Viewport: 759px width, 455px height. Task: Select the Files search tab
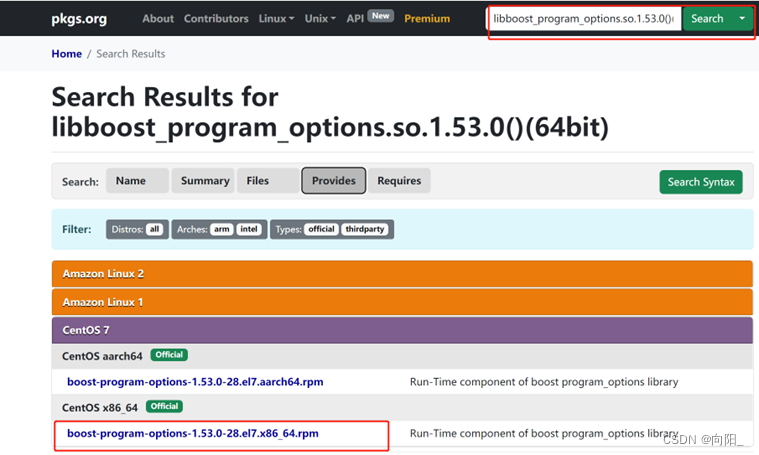(x=268, y=181)
